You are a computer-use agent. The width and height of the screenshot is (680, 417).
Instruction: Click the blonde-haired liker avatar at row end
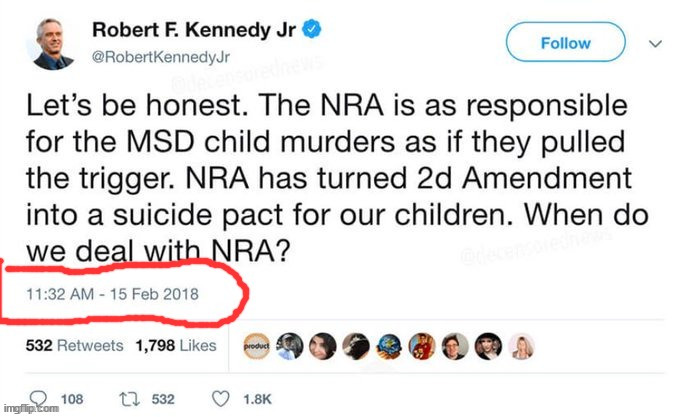(521, 346)
